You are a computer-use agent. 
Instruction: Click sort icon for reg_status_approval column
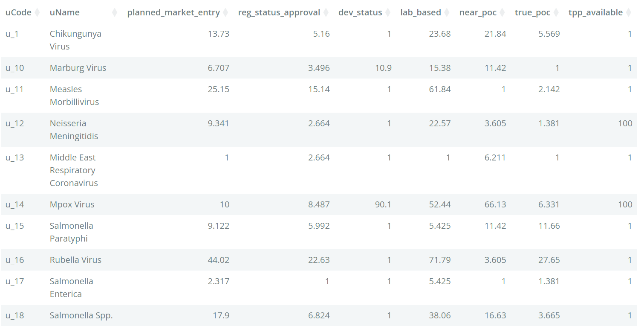click(x=326, y=13)
